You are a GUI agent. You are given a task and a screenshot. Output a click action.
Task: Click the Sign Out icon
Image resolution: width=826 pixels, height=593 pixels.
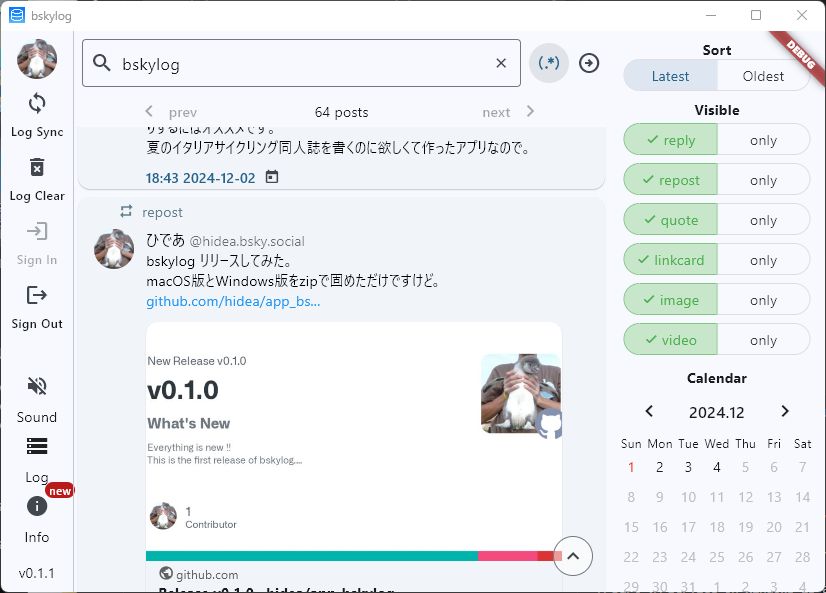(x=37, y=295)
